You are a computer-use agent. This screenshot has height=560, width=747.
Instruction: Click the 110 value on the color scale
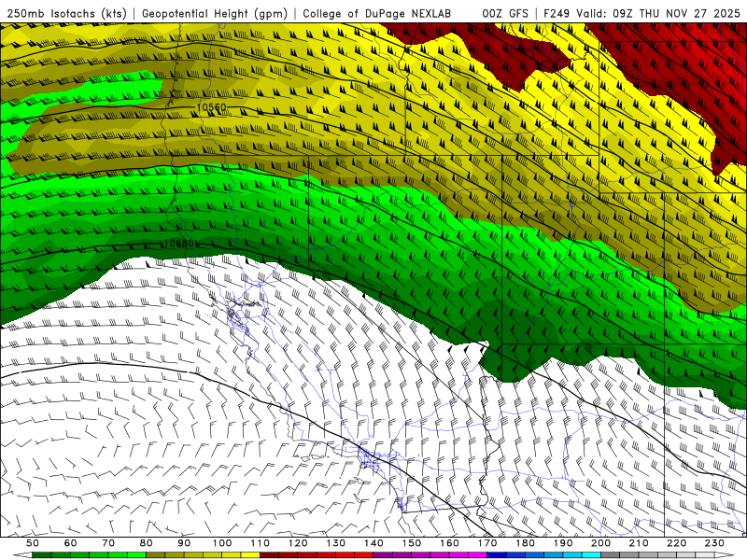pyautogui.click(x=261, y=543)
